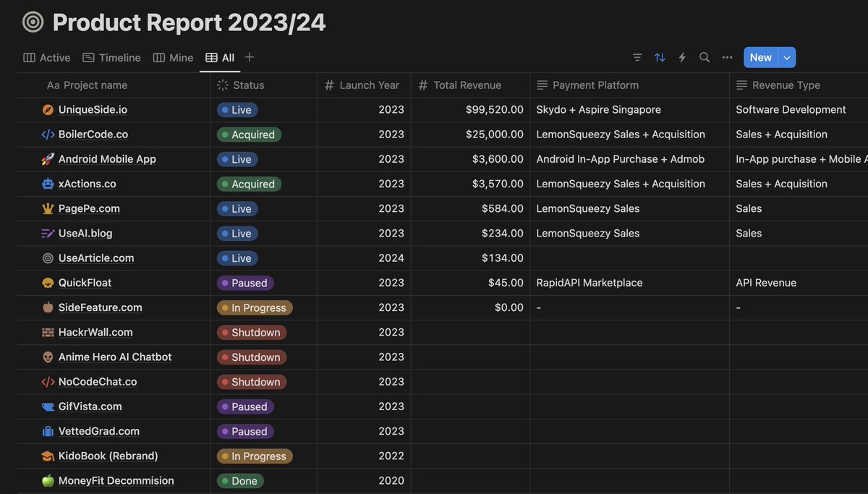Image resolution: width=868 pixels, height=494 pixels.
Task: Click the 2024 launch year of UseArticle.com
Action: click(x=364, y=258)
